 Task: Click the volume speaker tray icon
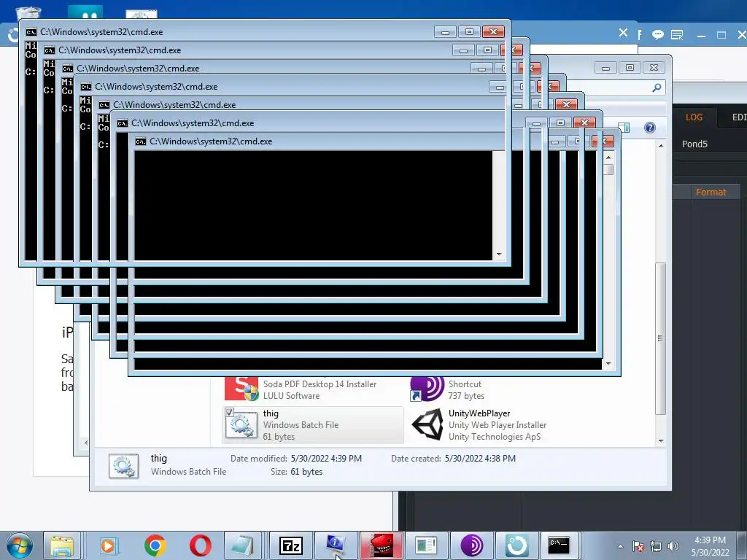point(673,547)
